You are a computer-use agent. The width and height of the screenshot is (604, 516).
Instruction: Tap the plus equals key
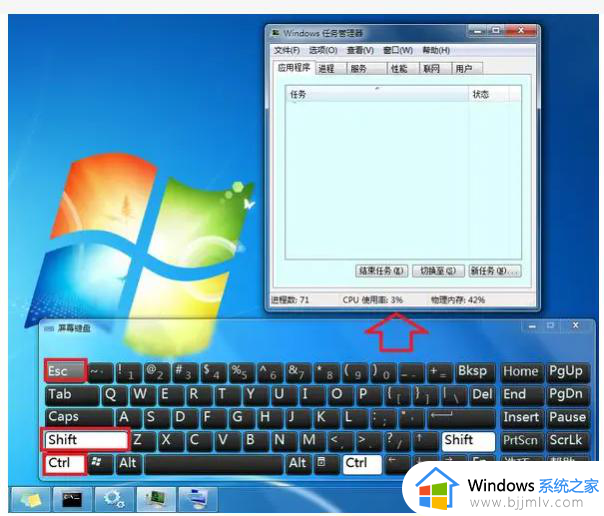pos(439,372)
